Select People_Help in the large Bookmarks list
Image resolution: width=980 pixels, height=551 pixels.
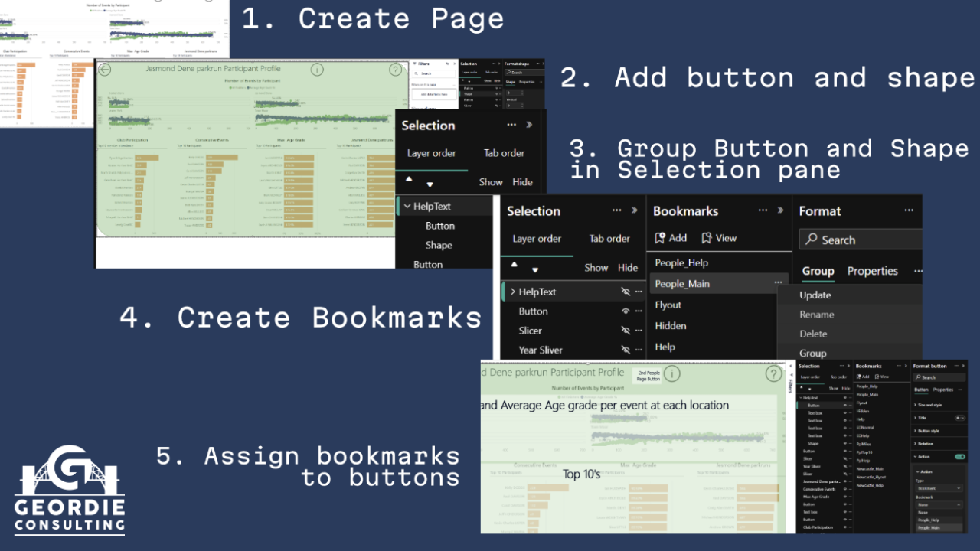tap(681, 262)
